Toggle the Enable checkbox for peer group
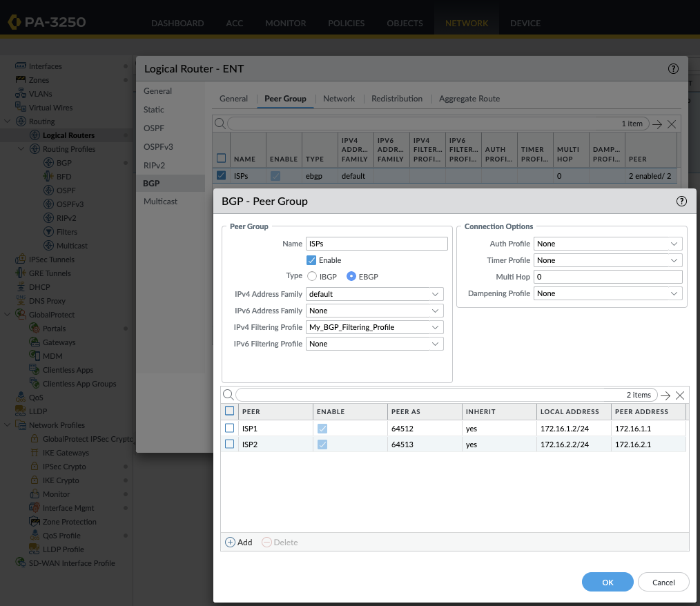700x606 pixels. [x=311, y=260]
